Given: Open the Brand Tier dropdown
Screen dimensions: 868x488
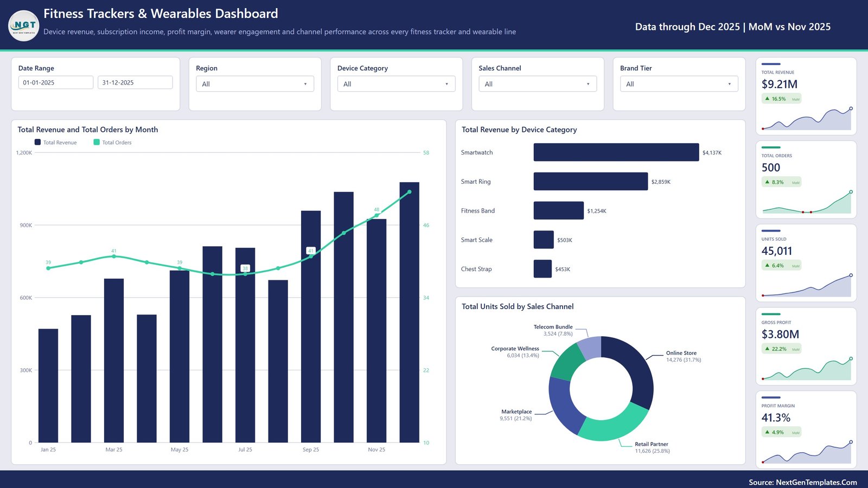Looking at the screenshot, I should tap(679, 84).
